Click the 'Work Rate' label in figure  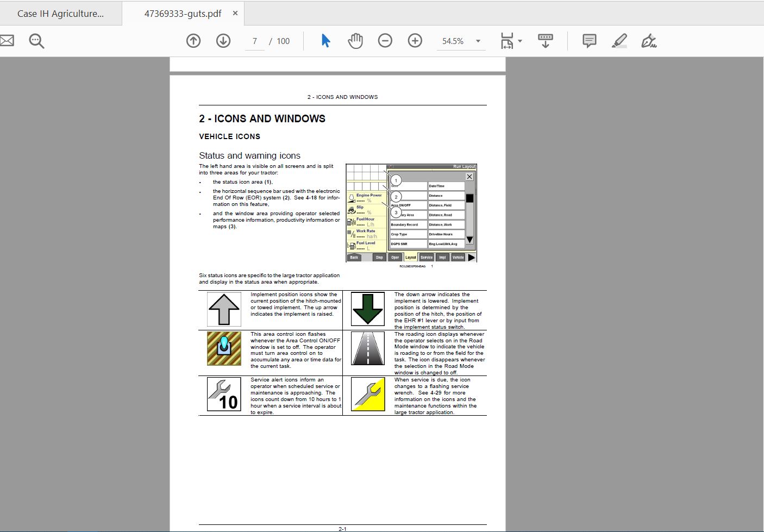366,231
